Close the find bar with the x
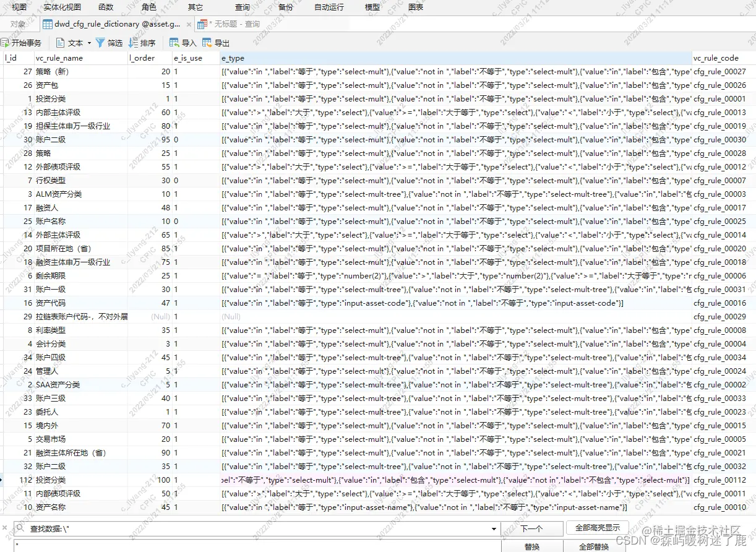The height and width of the screenshot is (552, 756). 5,528
